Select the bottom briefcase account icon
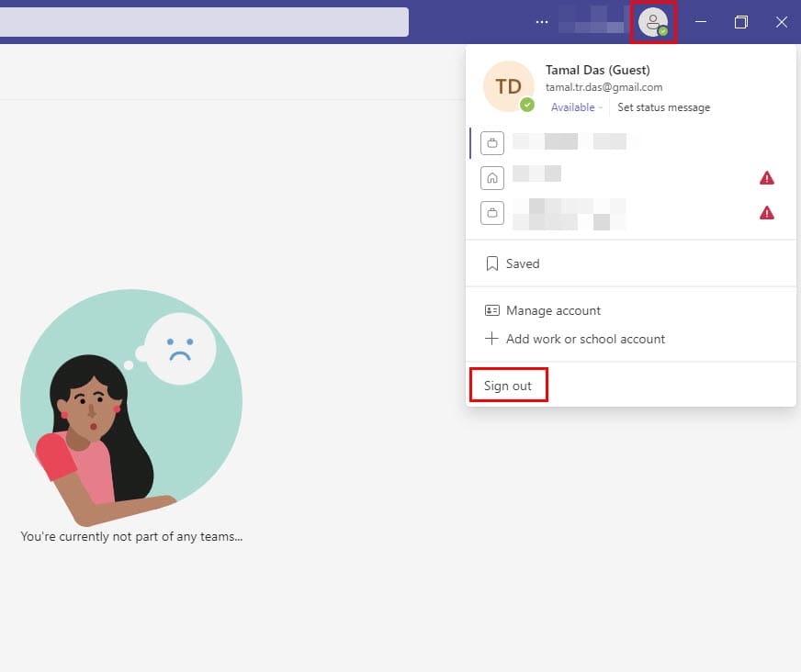The height and width of the screenshot is (672, 801). [x=492, y=213]
